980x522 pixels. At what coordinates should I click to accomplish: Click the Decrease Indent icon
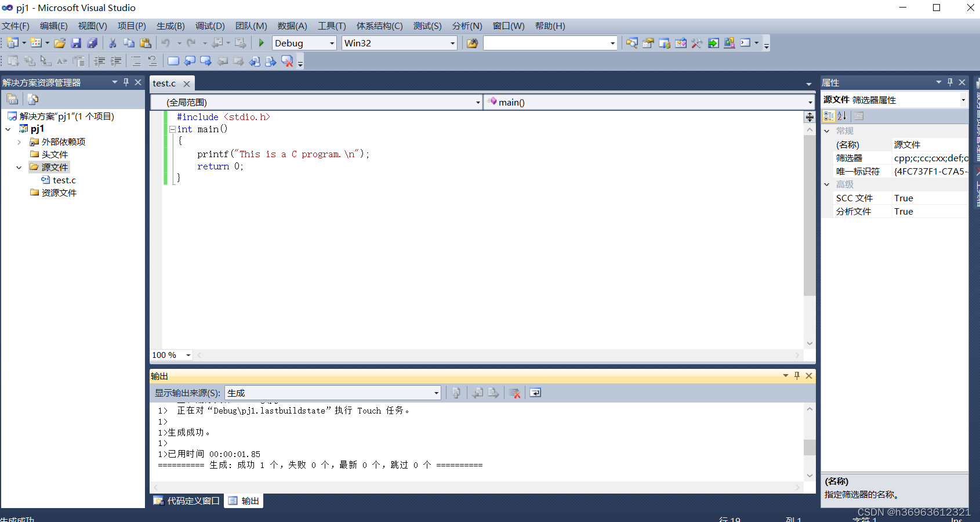point(100,61)
